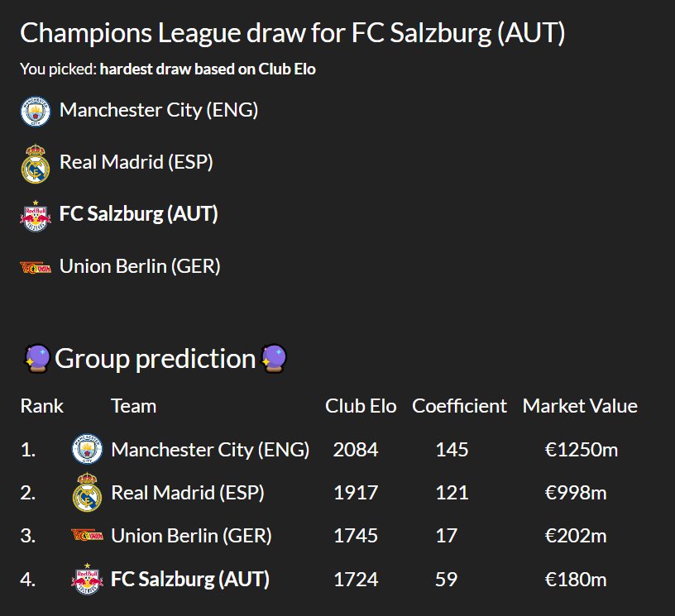Click the Real Madrid crest in draw list
The image size is (675, 616).
(36, 164)
